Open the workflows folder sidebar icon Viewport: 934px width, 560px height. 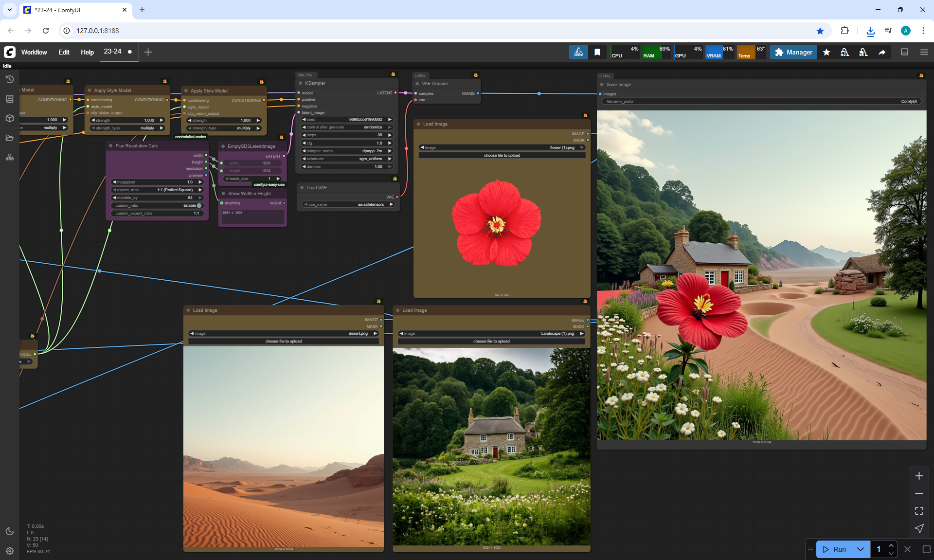(9, 138)
